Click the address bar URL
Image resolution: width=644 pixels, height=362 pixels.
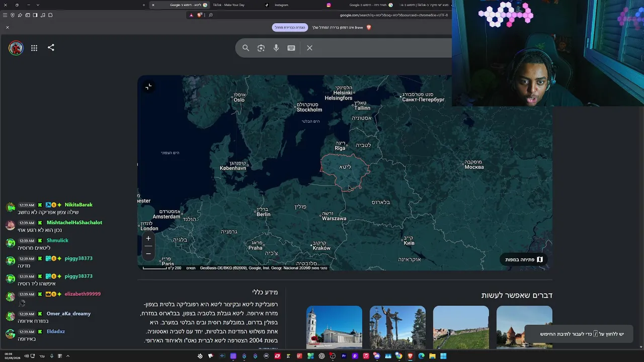(394, 15)
